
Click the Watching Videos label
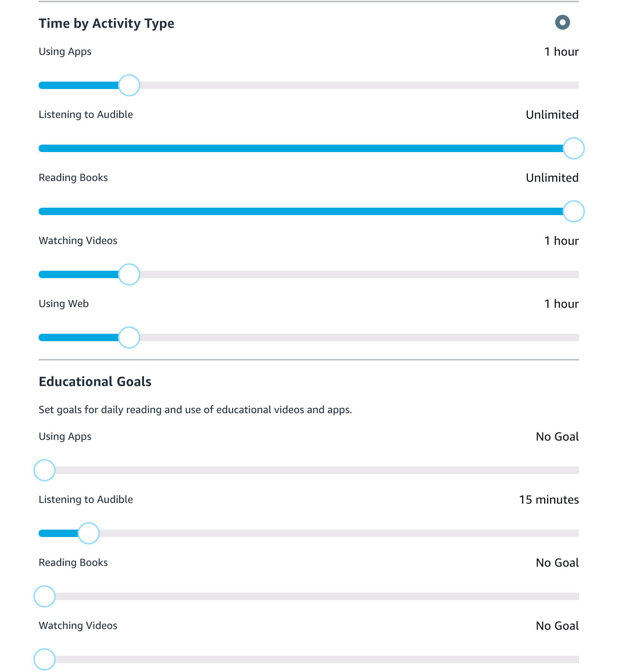click(x=78, y=240)
